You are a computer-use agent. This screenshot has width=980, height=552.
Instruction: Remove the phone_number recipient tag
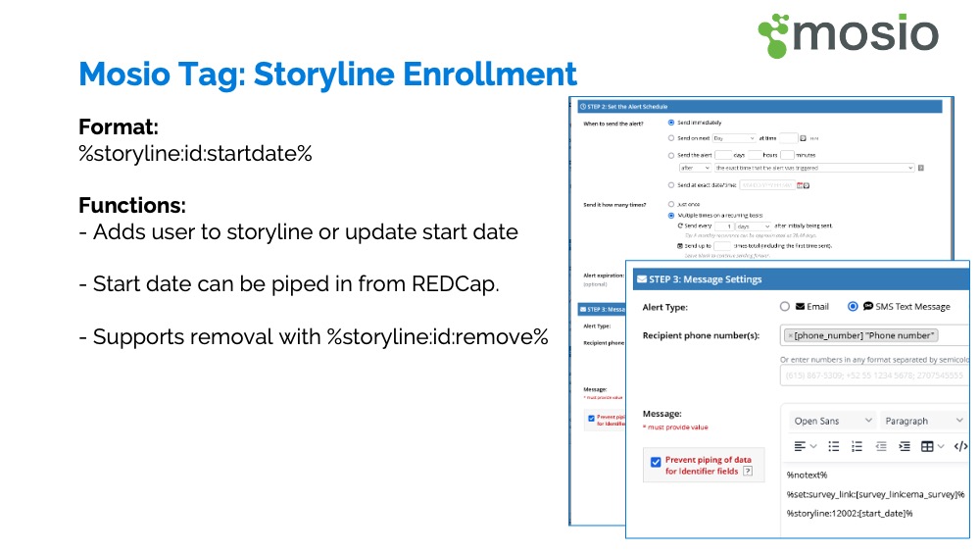tap(790, 335)
